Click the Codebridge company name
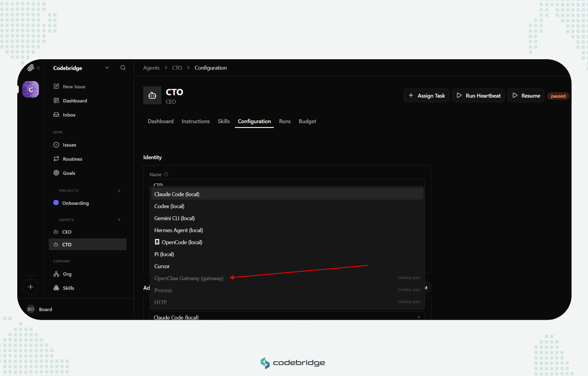Screen dimensions: 588x376 (68, 68)
